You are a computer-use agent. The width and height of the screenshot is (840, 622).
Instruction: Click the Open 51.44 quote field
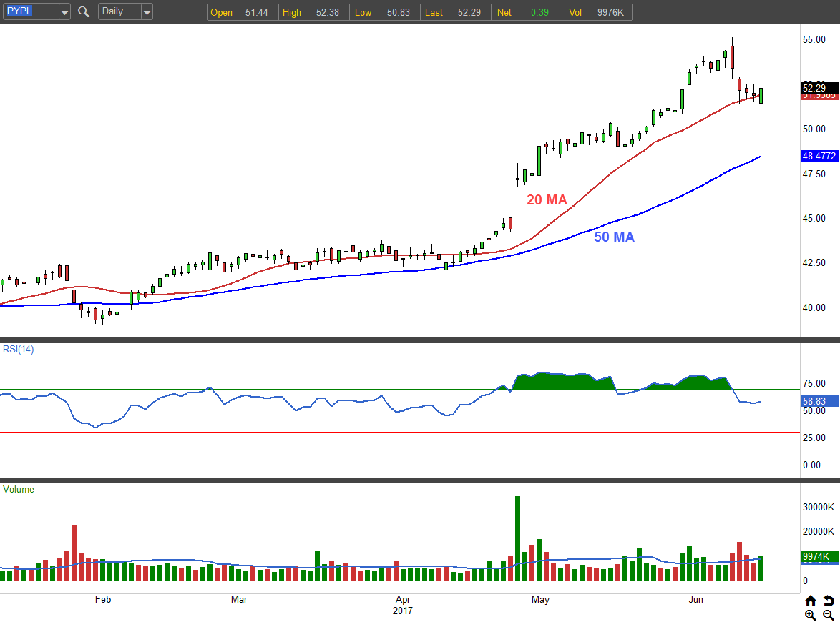point(243,12)
